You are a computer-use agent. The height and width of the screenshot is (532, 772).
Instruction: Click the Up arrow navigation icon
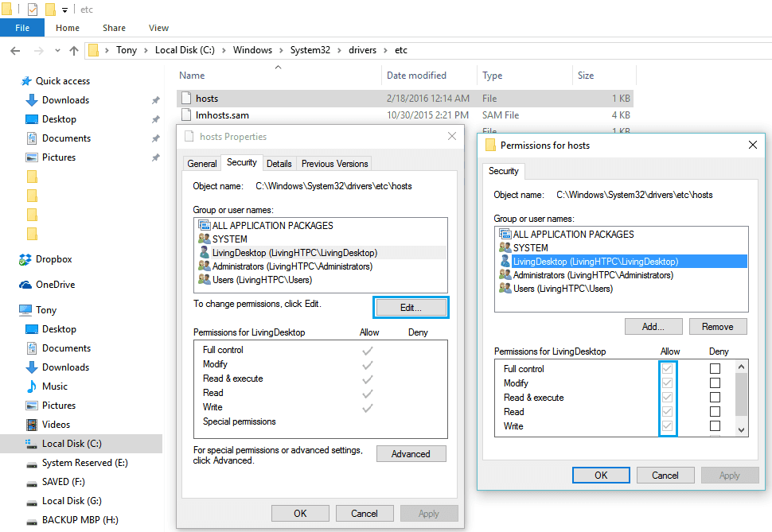74,50
